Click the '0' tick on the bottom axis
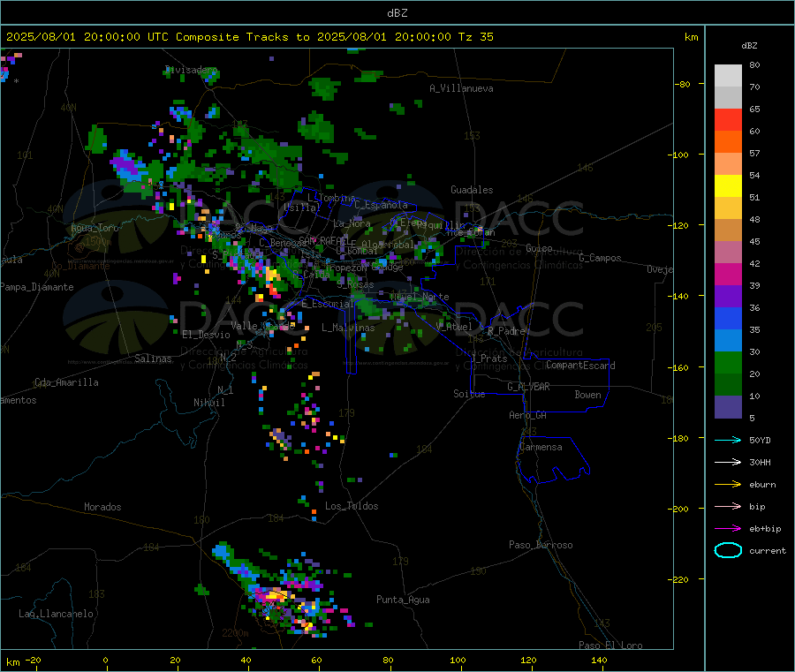Viewport: 795px width, 672px height. (x=105, y=660)
